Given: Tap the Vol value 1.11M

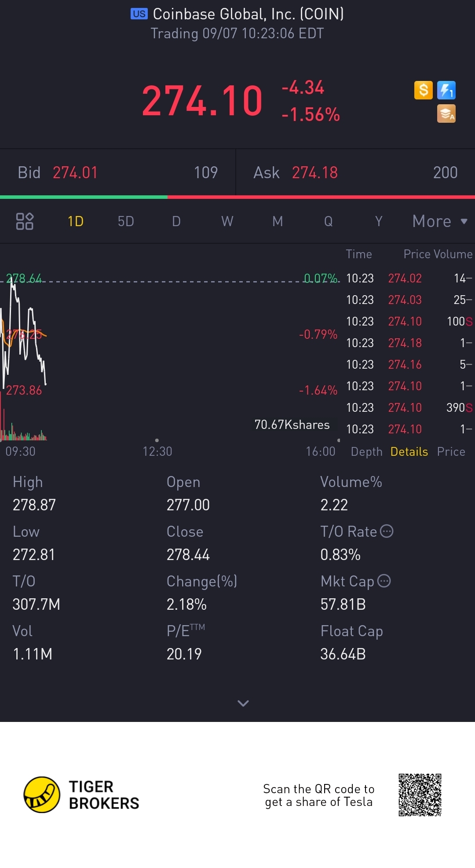Looking at the screenshot, I should tap(33, 654).
